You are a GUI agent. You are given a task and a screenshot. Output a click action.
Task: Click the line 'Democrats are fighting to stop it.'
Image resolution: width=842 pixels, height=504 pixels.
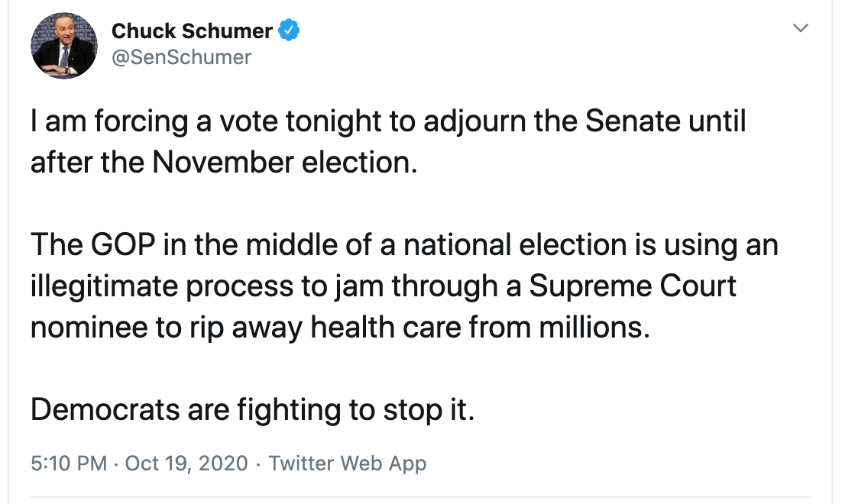tap(252, 410)
